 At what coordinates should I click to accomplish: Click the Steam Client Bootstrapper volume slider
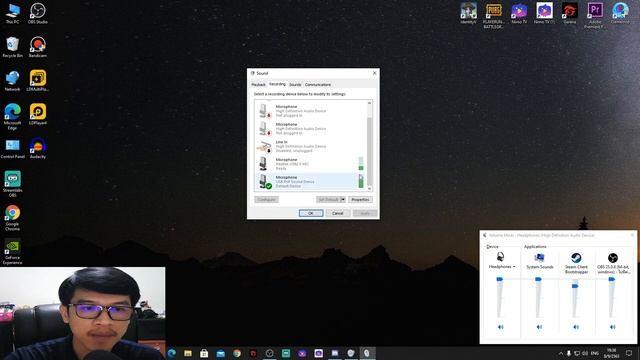pyautogui.click(x=575, y=286)
